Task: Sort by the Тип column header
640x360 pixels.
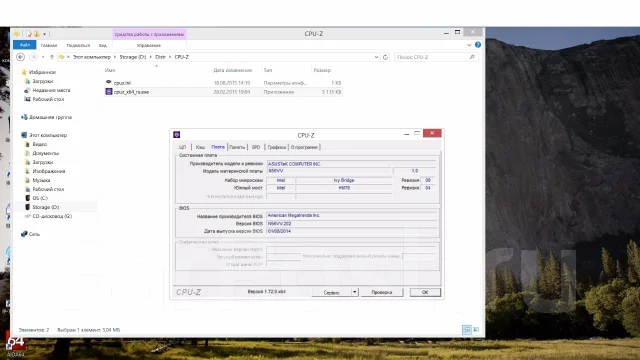Action: tap(268, 70)
